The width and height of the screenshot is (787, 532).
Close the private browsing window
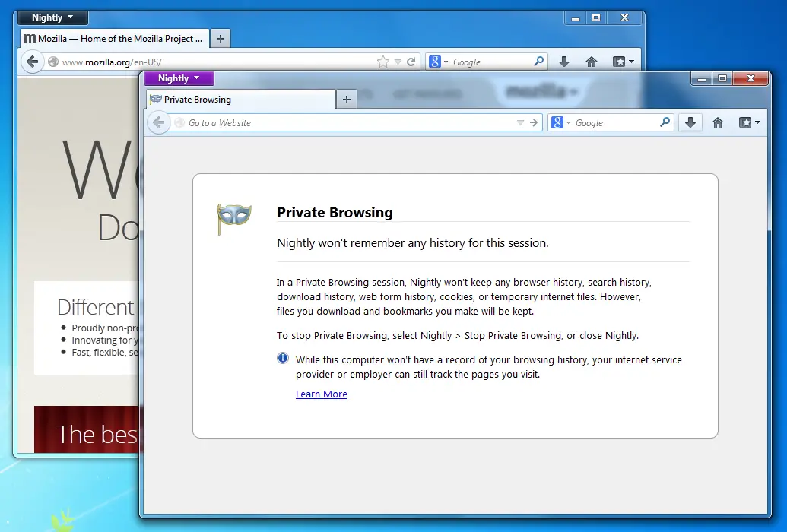(751, 79)
